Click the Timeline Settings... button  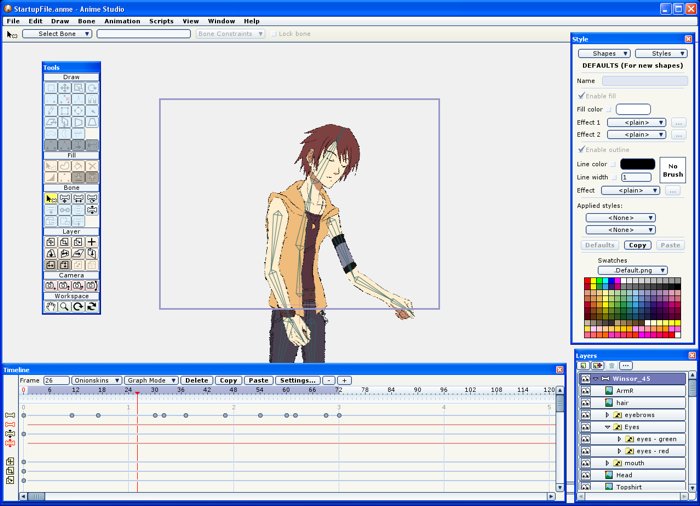point(298,381)
